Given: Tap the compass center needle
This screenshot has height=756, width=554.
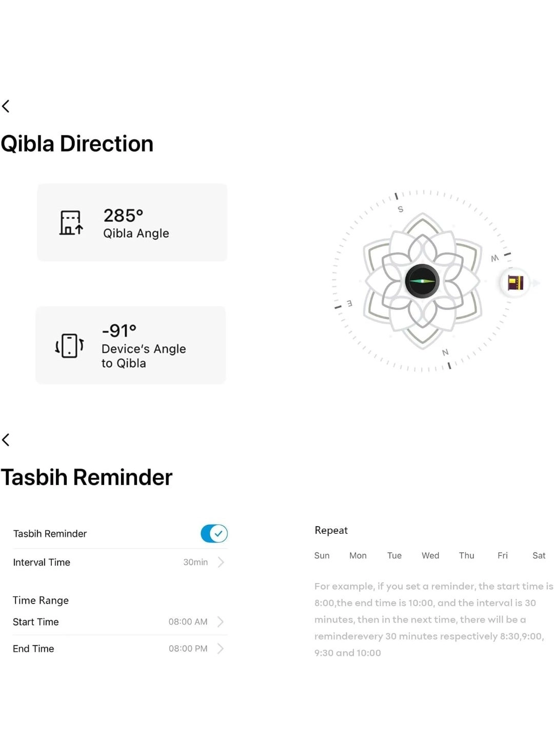Looking at the screenshot, I should coord(422,281).
